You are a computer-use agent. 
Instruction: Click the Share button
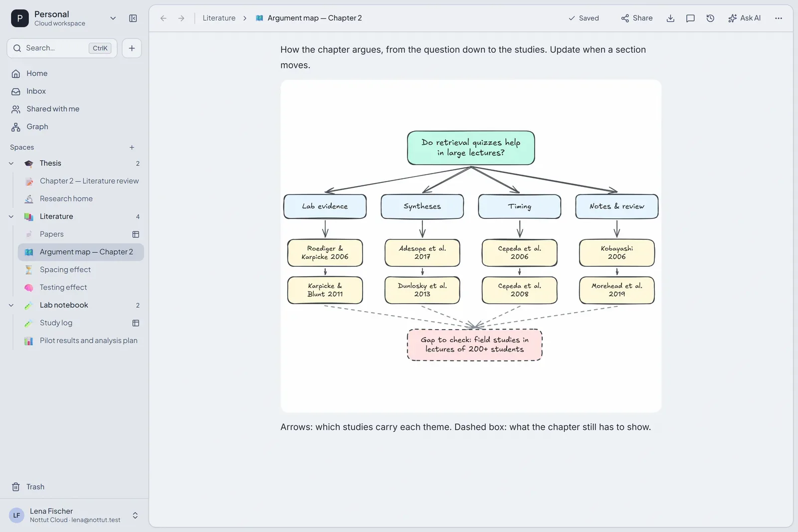click(637, 18)
